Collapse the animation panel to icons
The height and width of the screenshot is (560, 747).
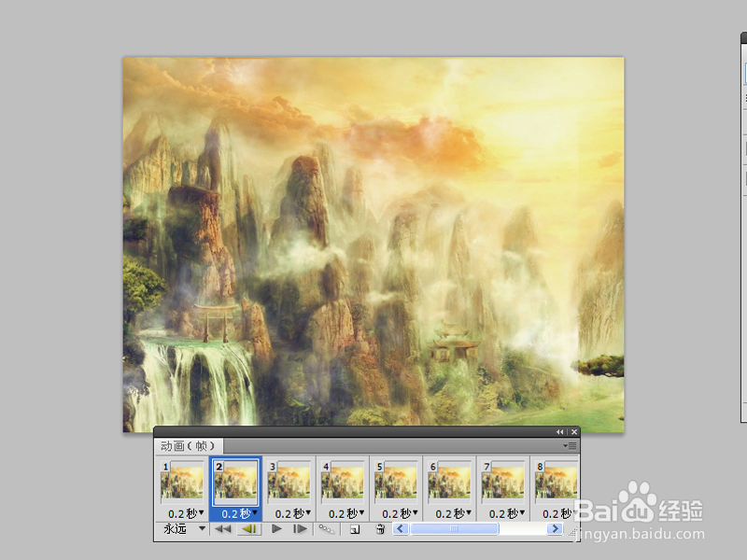pyautogui.click(x=559, y=432)
